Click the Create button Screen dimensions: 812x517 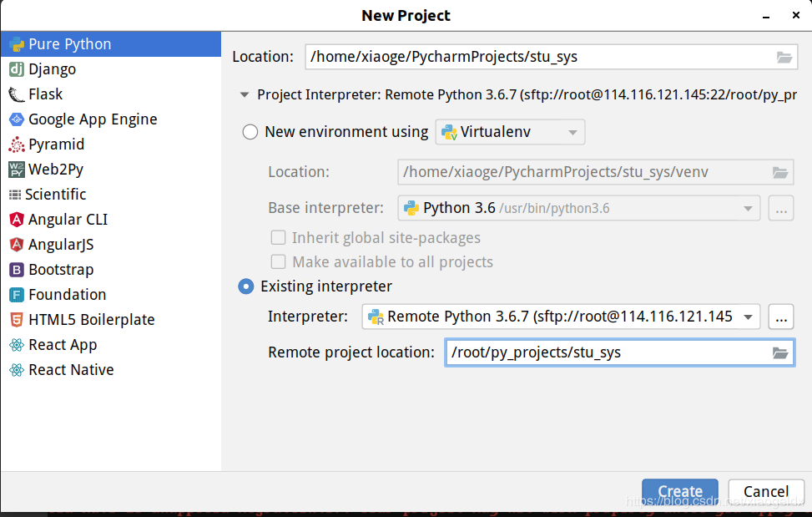pos(680,491)
